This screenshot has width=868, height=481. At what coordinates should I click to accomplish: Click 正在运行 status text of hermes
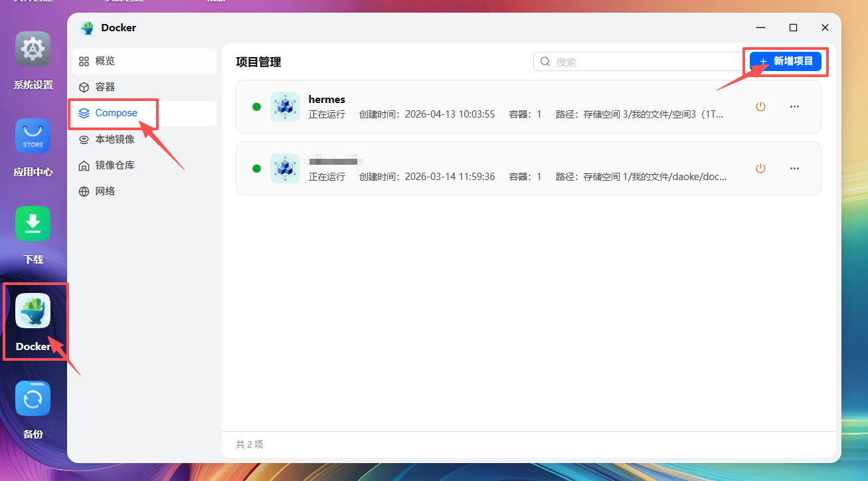click(x=327, y=114)
